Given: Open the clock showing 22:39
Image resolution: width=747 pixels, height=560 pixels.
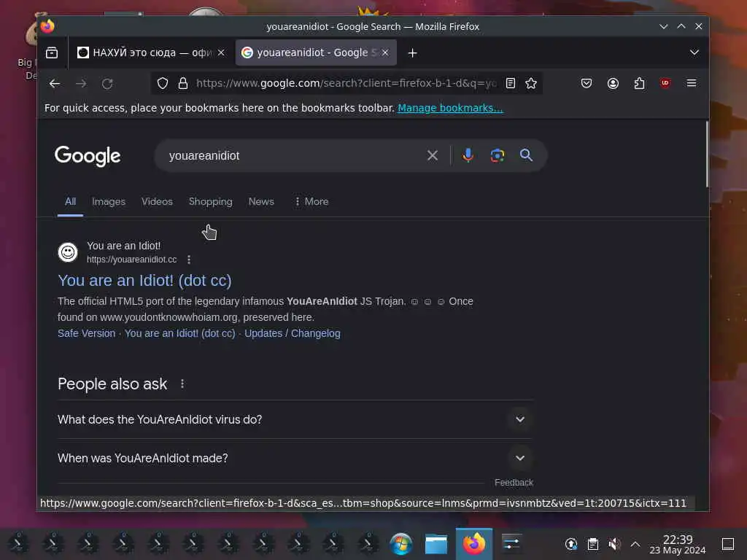Looking at the screenshot, I should coord(678,544).
